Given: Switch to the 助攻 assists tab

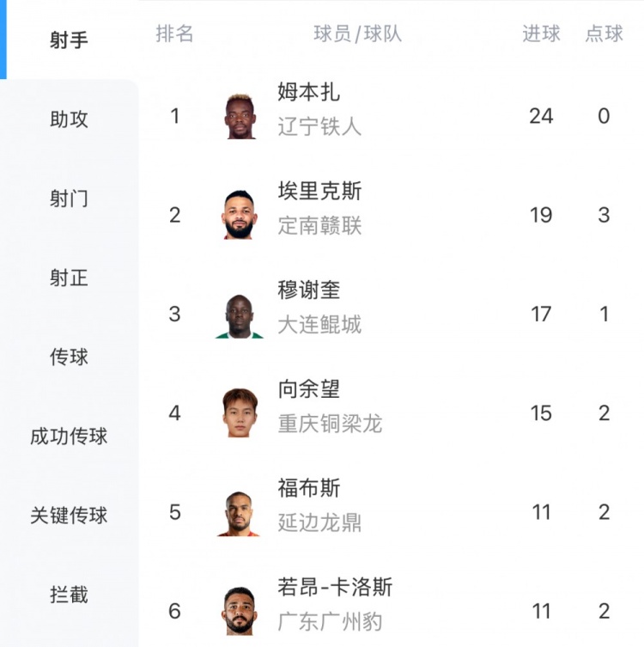Looking at the screenshot, I should (69, 119).
